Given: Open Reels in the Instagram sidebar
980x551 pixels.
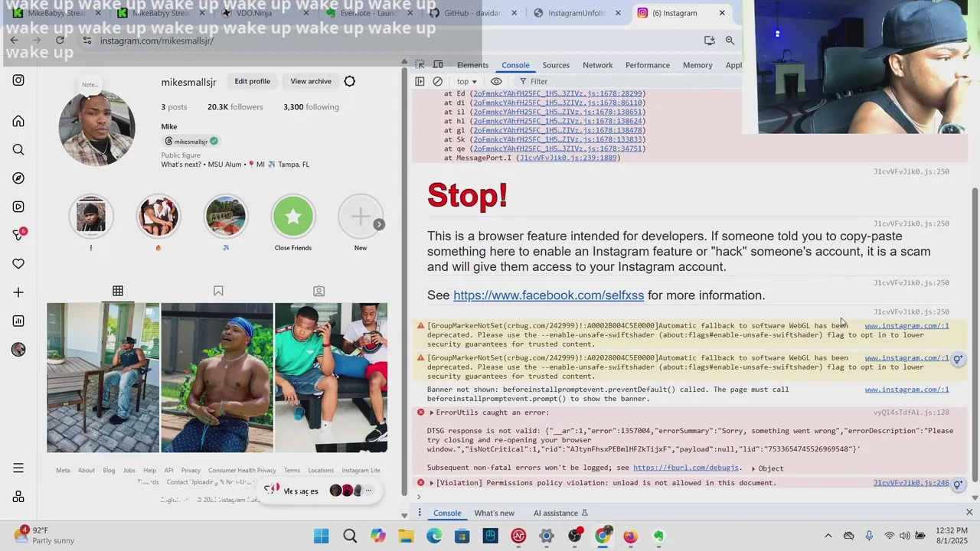Looking at the screenshot, I should coord(18,207).
